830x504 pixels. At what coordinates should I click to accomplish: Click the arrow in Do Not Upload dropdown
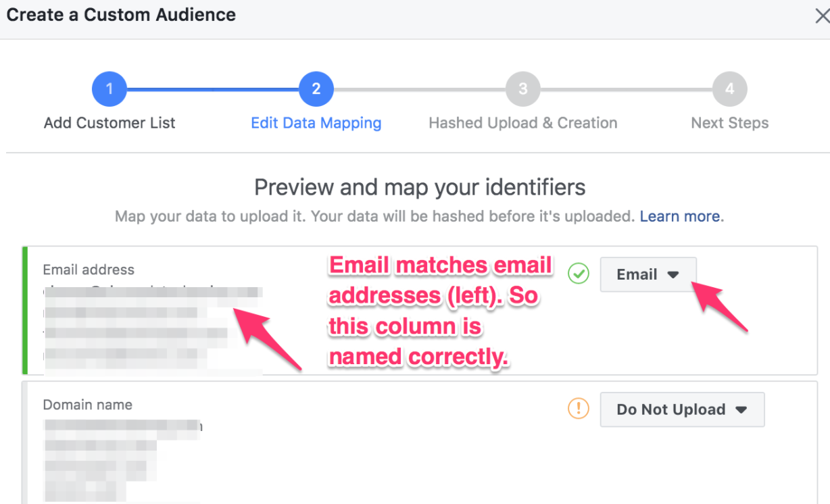tap(741, 410)
